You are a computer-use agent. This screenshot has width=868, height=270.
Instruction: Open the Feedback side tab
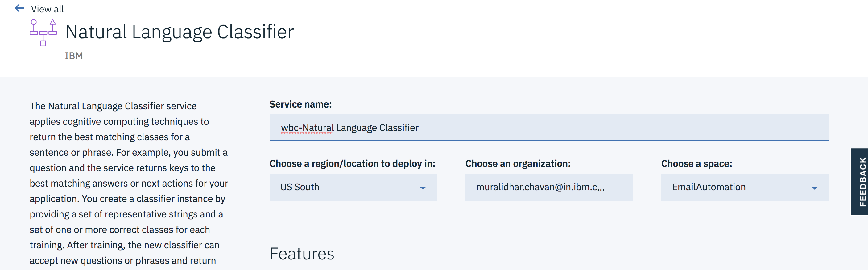point(860,182)
